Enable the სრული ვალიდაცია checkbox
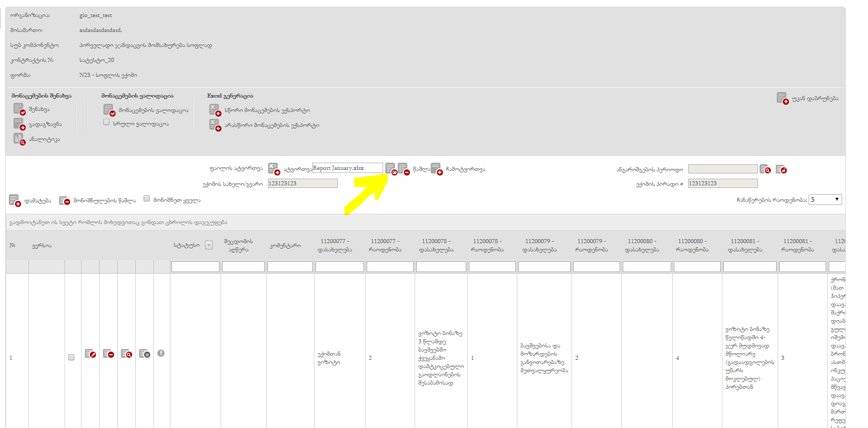This screenshot has width=868, height=428. (106, 122)
